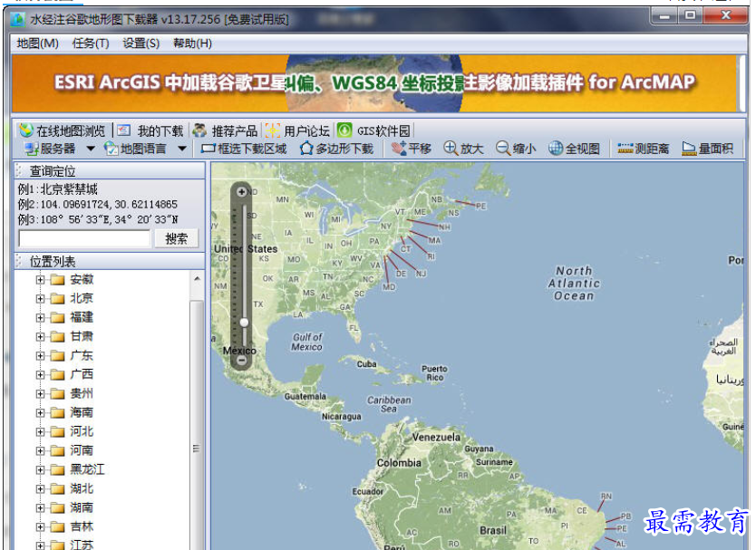Click the Venezuela label on map
The width and height of the screenshot is (756, 550).
(436, 438)
